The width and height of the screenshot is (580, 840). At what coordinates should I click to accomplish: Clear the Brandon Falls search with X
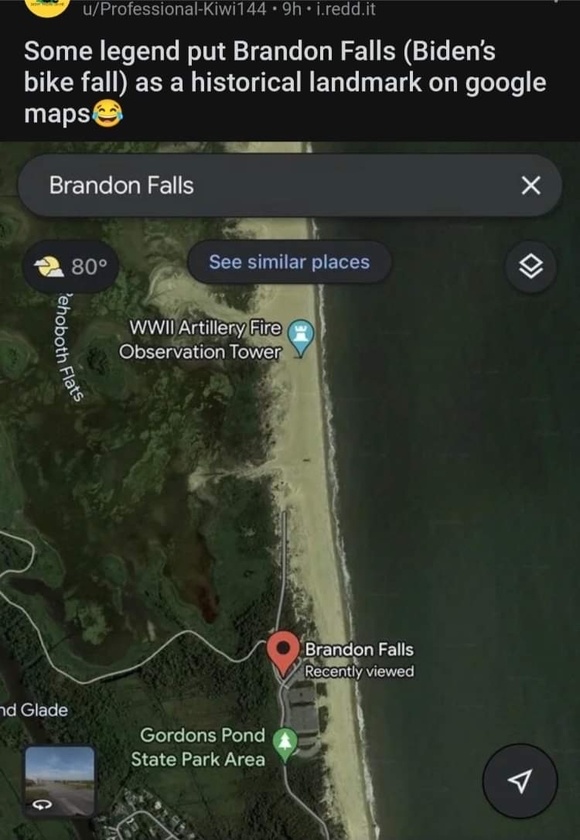pos(531,186)
